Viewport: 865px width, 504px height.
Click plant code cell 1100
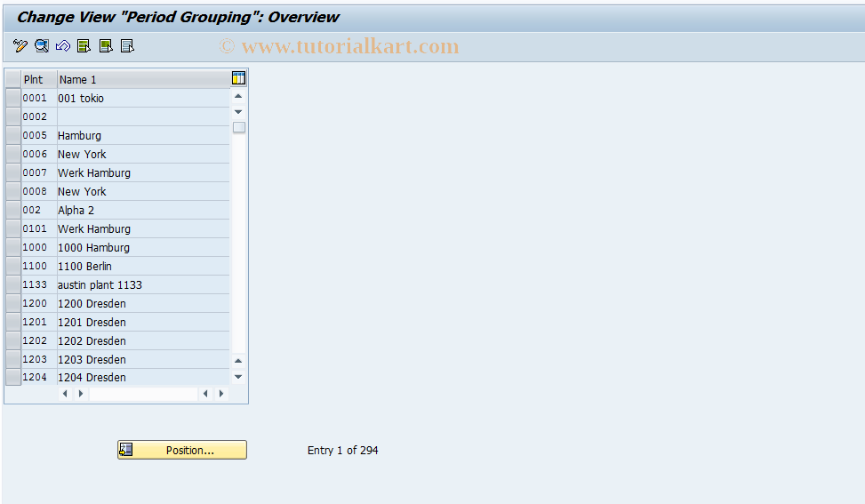coord(39,267)
